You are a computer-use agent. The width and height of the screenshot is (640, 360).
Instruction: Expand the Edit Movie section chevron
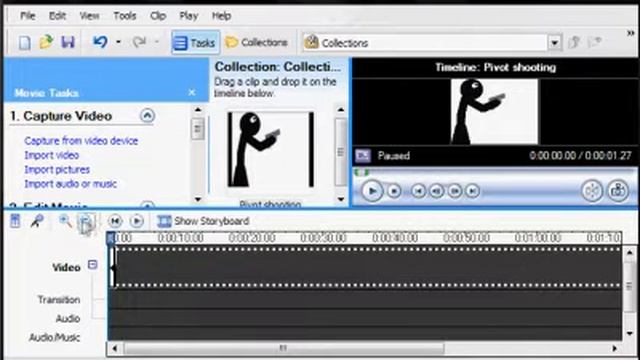[147, 204]
